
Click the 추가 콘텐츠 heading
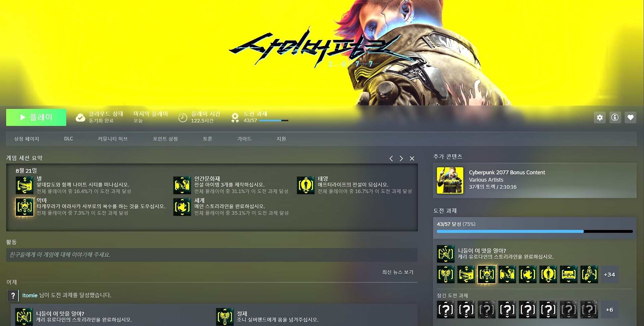(448, 157)
